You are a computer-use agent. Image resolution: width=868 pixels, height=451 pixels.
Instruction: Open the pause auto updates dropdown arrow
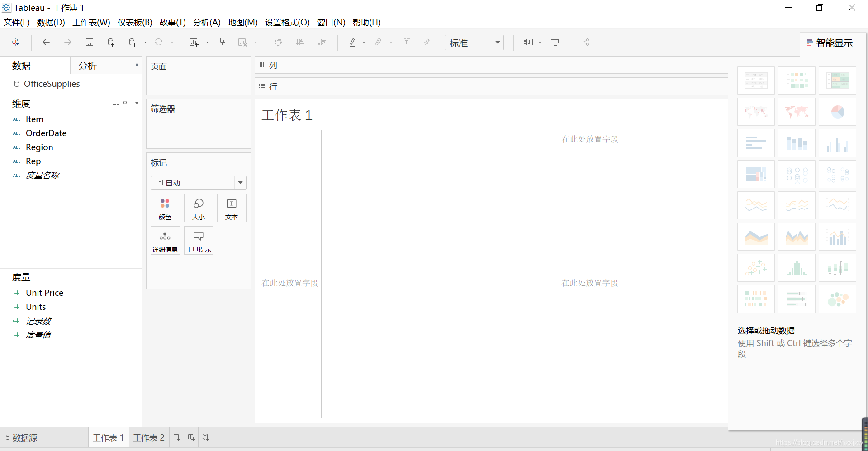(145, 42)
